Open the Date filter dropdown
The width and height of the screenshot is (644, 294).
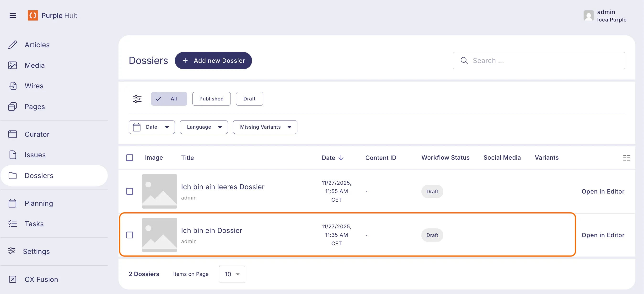click(152, 127)
